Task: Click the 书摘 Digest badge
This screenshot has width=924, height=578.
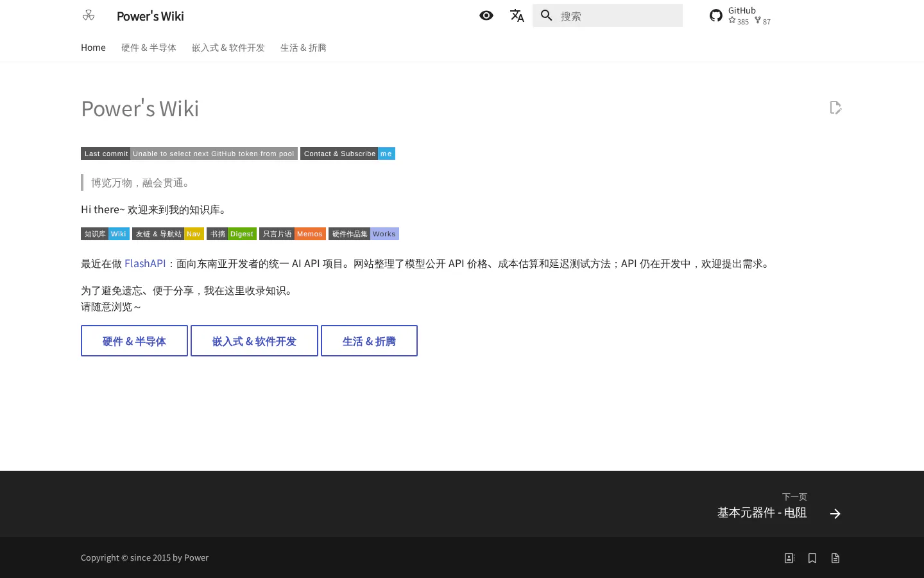Action: coord(232,234)
